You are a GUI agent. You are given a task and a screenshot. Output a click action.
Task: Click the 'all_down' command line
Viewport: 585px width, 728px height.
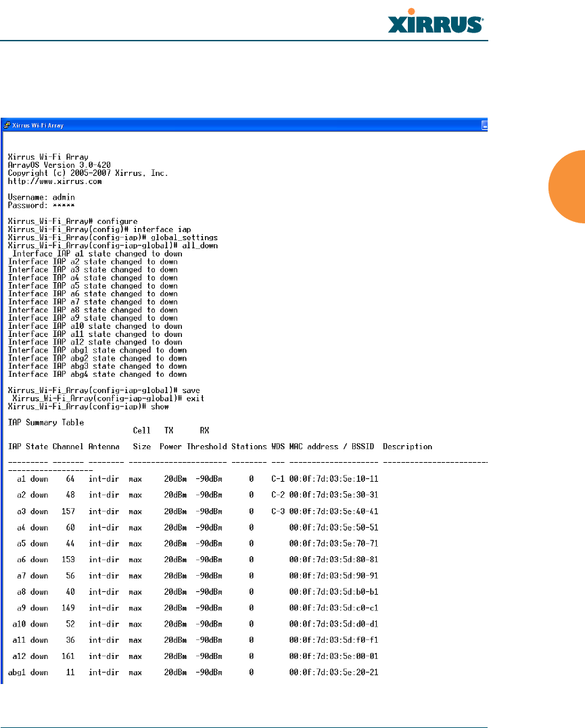coord(113,246)
